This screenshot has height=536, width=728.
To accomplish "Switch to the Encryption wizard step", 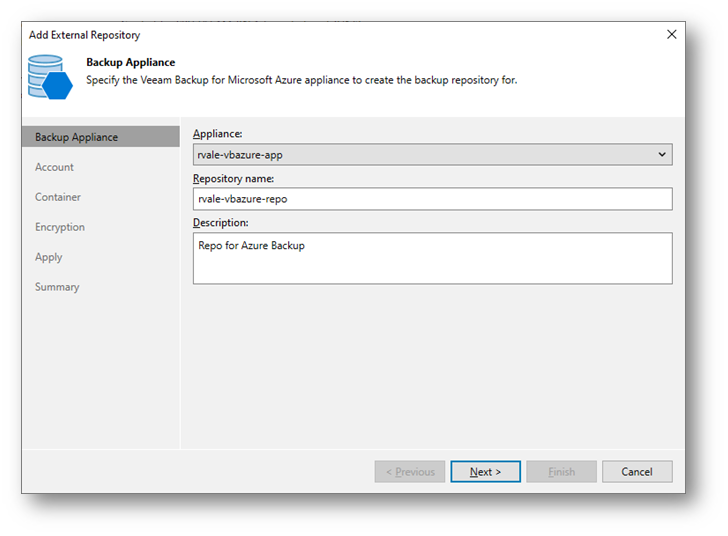I will (60, 227).
